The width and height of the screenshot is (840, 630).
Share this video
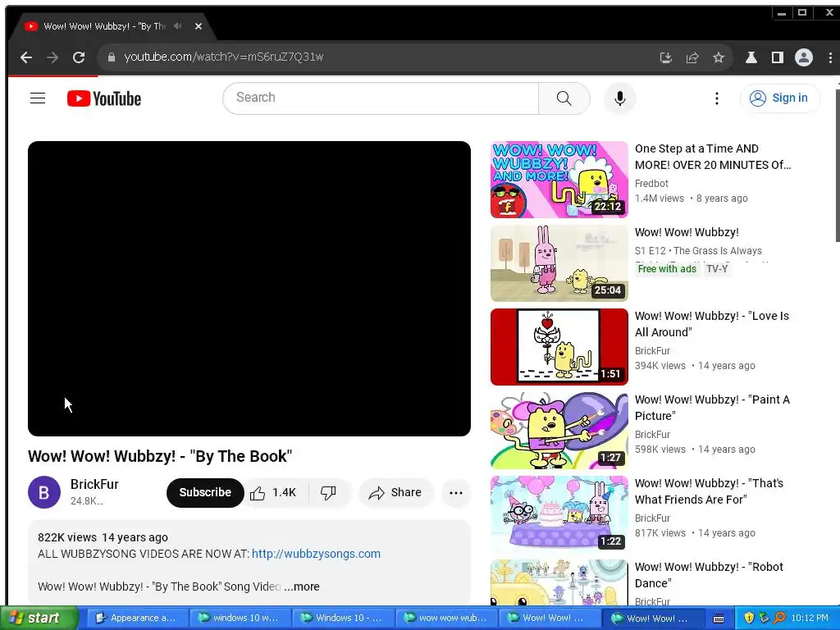pyautogui.click(x=395, y=492)
